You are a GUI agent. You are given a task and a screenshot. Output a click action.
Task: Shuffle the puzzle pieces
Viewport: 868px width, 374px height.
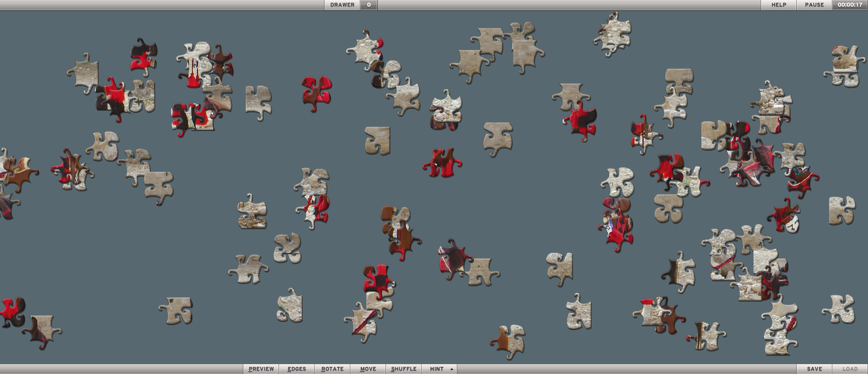[404, 369]
